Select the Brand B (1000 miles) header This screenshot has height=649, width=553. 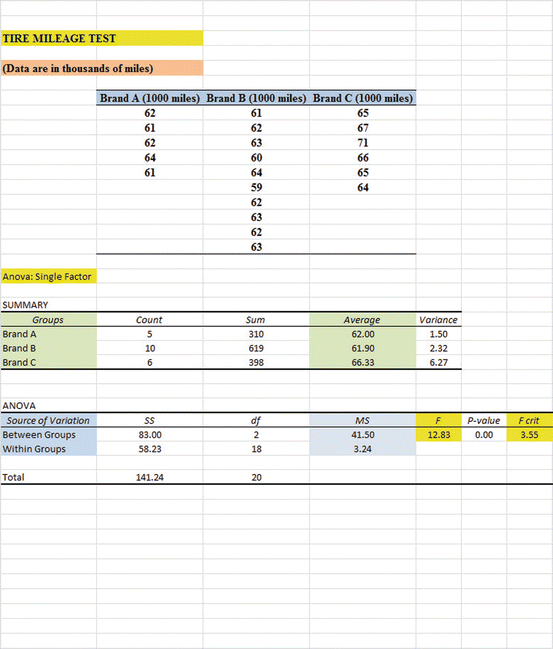(256, 98)
